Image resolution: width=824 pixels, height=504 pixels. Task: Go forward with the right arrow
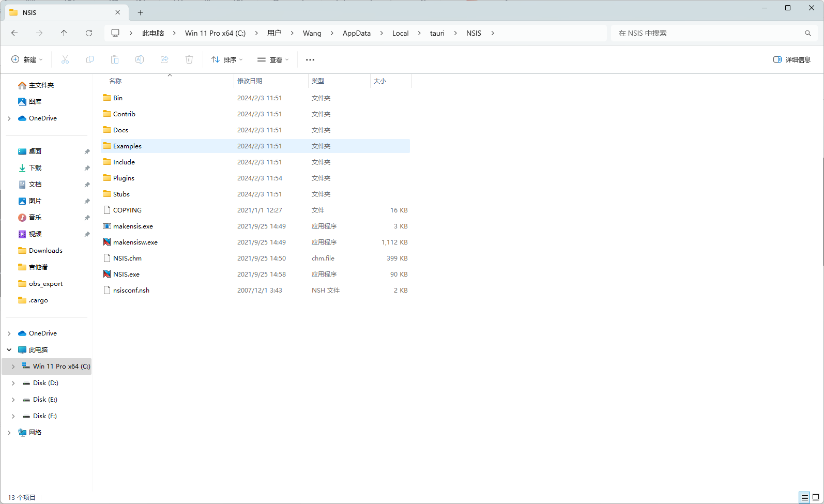click(x=39, y=33)
